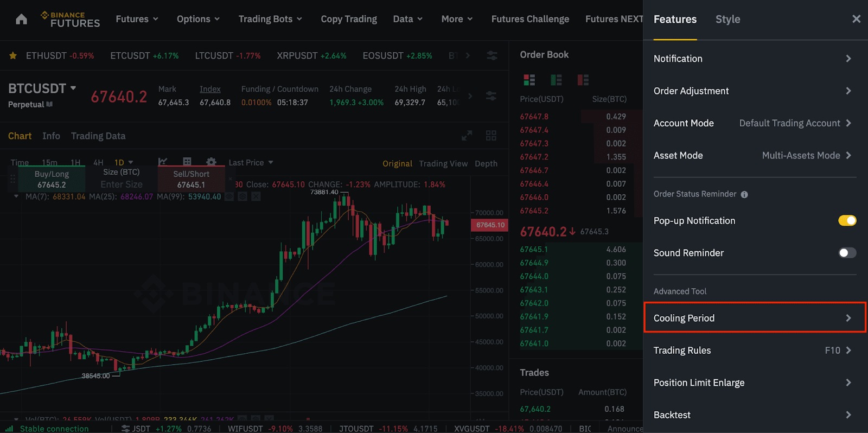Open Cooling Period setting
This screenshot has width=868, height=433.
[x=755, y=318]
